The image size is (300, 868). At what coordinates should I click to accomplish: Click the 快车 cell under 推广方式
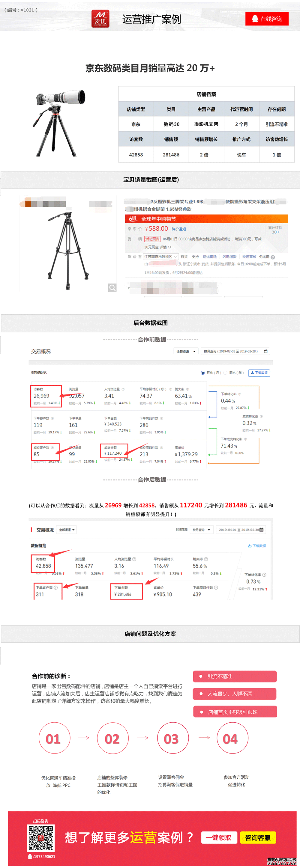242,155
